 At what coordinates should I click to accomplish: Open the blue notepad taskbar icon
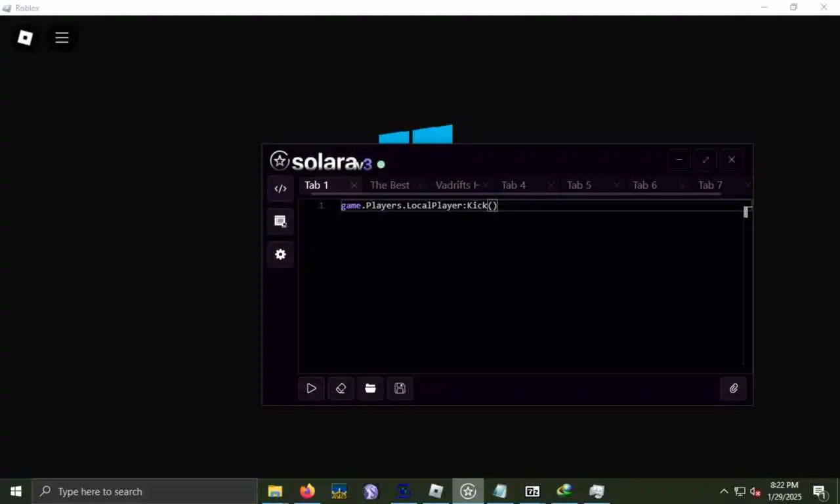click(x=500, y=491)
